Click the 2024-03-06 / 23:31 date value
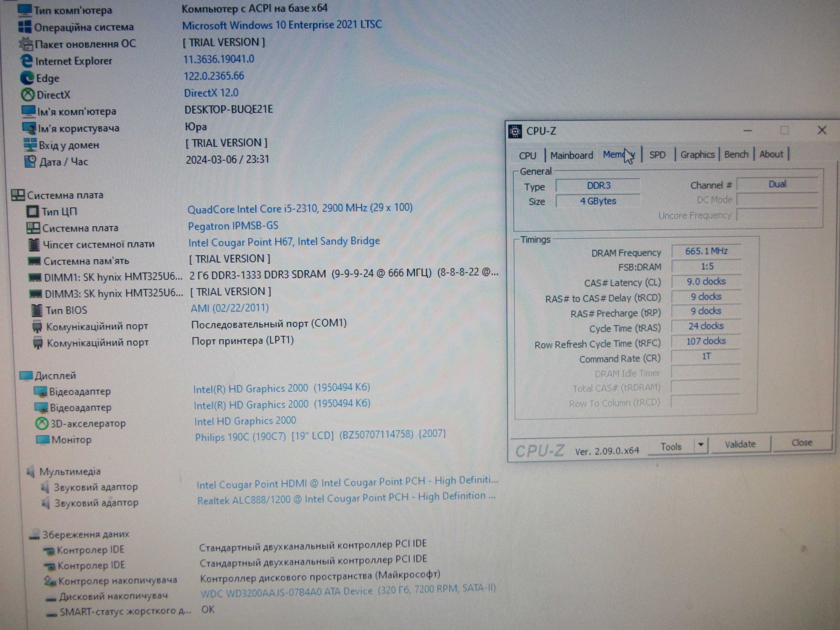The height and width of the screenshot is (630, 840). [x=227, y=159]
